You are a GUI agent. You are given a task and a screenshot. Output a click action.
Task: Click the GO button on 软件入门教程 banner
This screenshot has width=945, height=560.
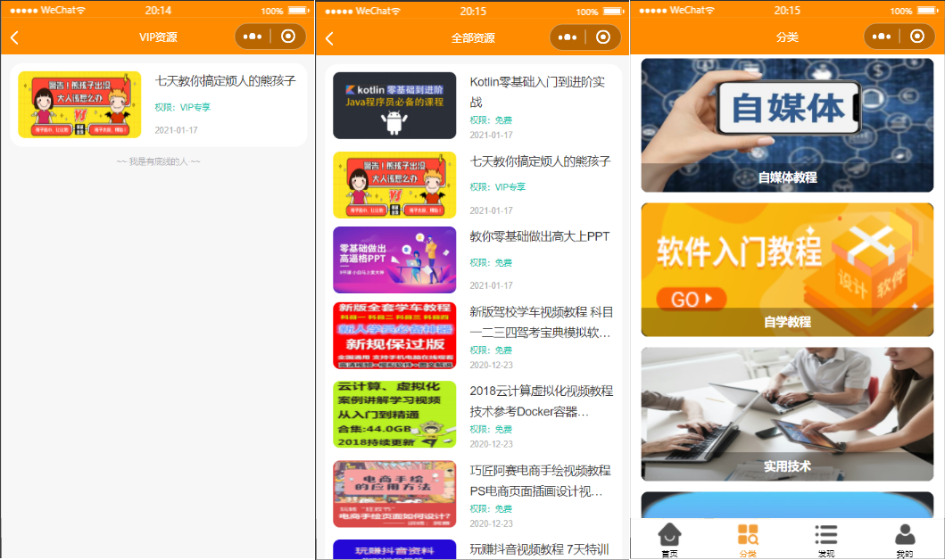(691, 300)
